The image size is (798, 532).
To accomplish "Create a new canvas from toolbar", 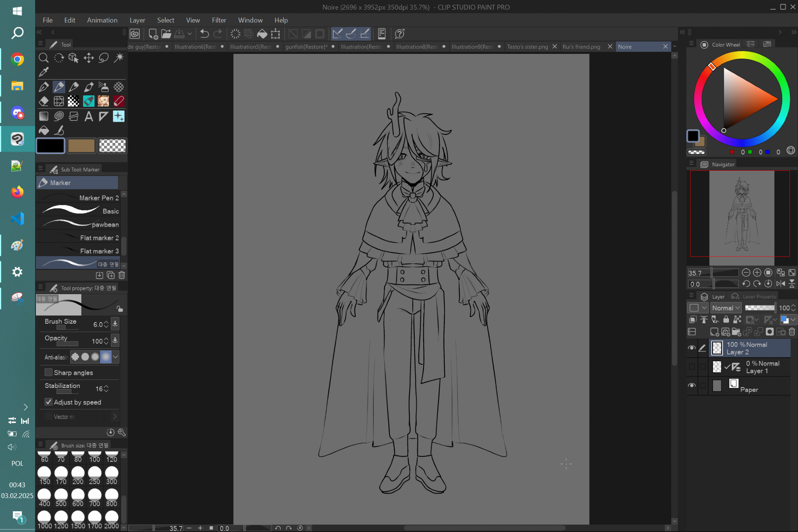I will click(x=153, y=34).
